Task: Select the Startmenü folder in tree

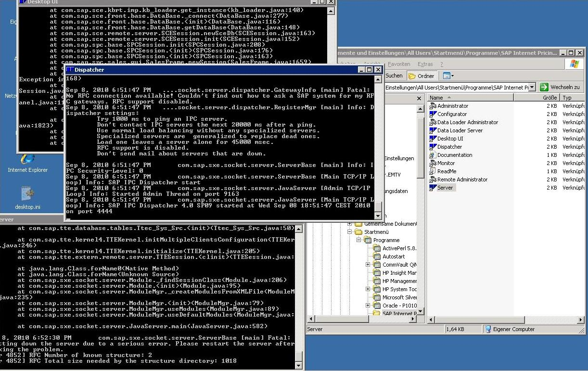Action: click(371, 232)
